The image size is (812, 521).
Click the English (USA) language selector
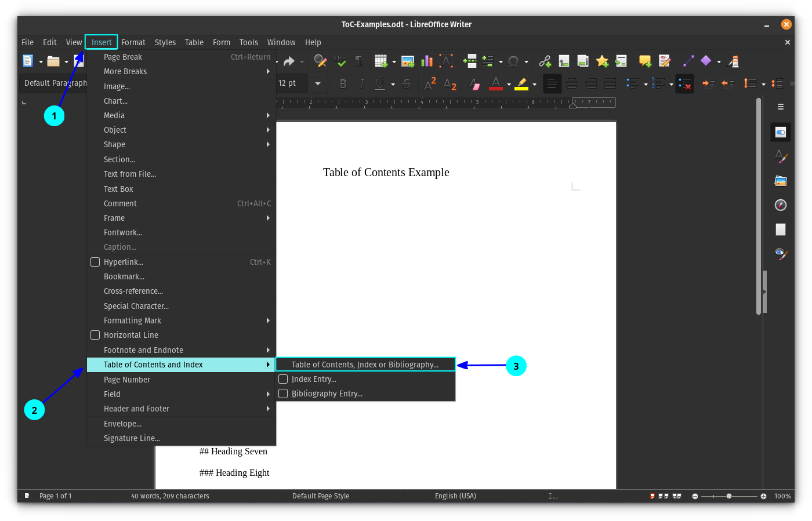click(456, 496)
